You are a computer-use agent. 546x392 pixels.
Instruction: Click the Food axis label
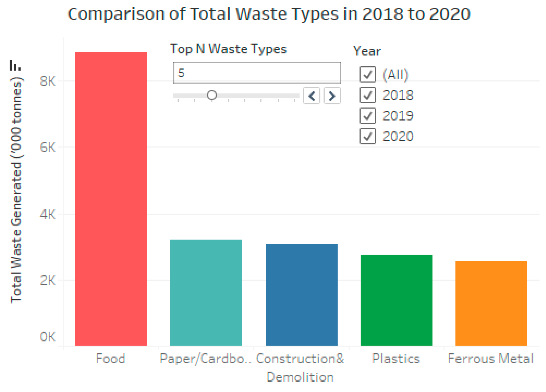point(111,359)
